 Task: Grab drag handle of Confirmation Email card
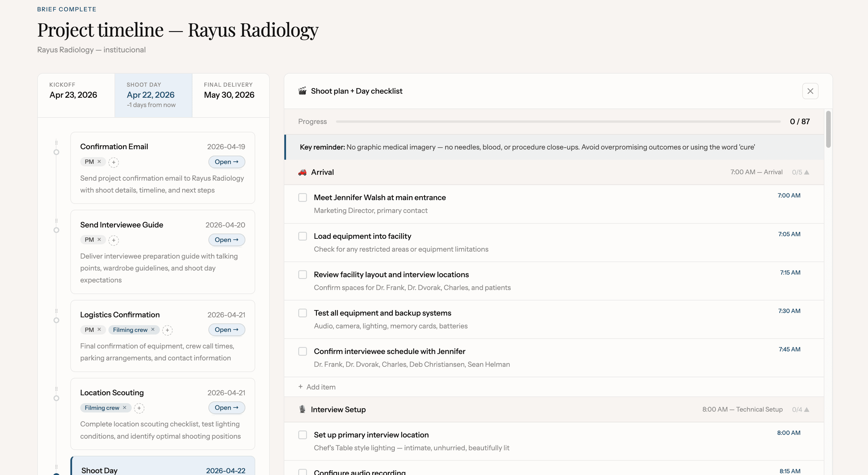tap(56, 143)
